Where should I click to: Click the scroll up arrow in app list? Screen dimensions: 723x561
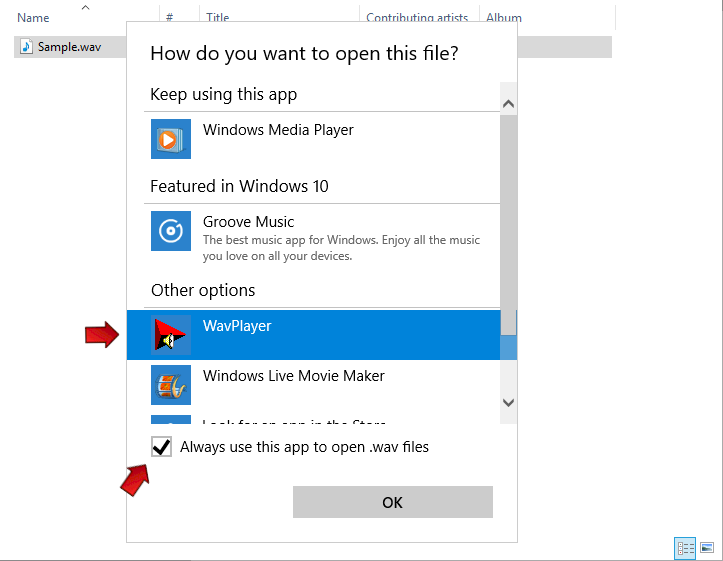click(x=508, y=104)
